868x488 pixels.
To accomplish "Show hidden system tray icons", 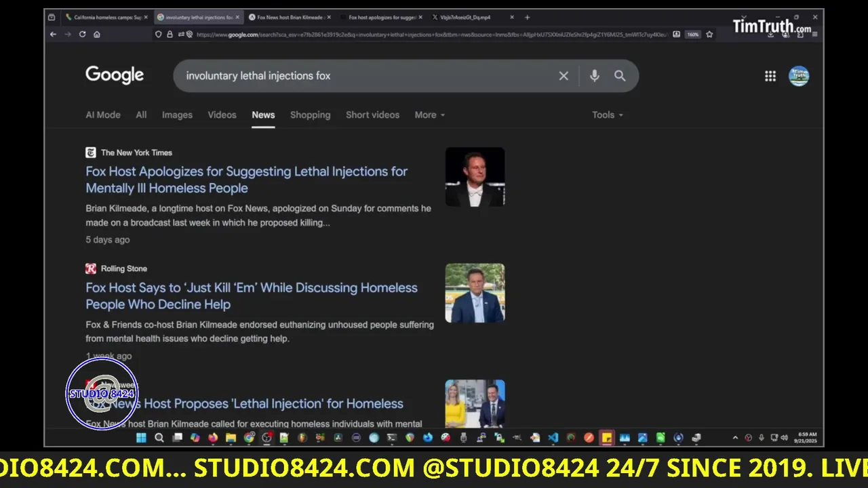I will (736, 438).
